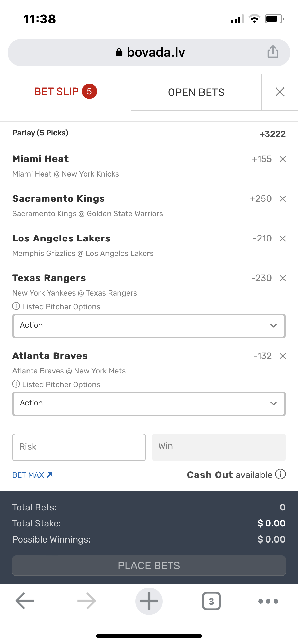Show Atlanta Braves Listed Pitcher Options info

pos(16,384)
